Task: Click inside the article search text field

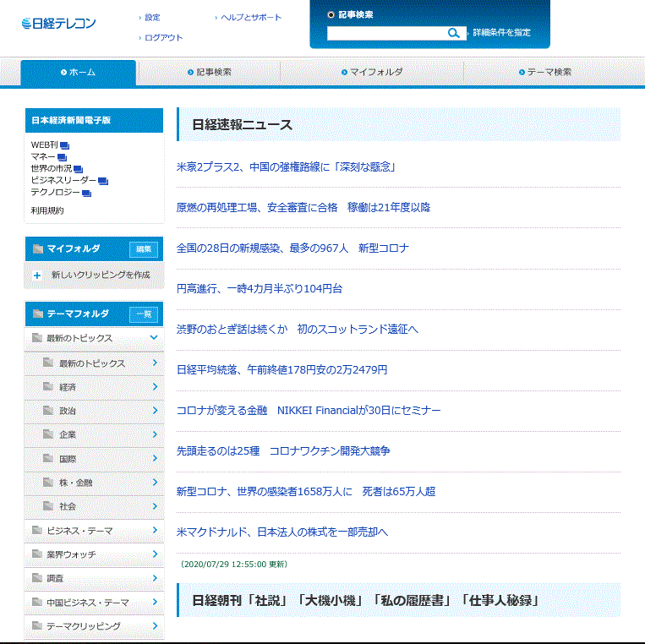Action: [x=385, y=33]
